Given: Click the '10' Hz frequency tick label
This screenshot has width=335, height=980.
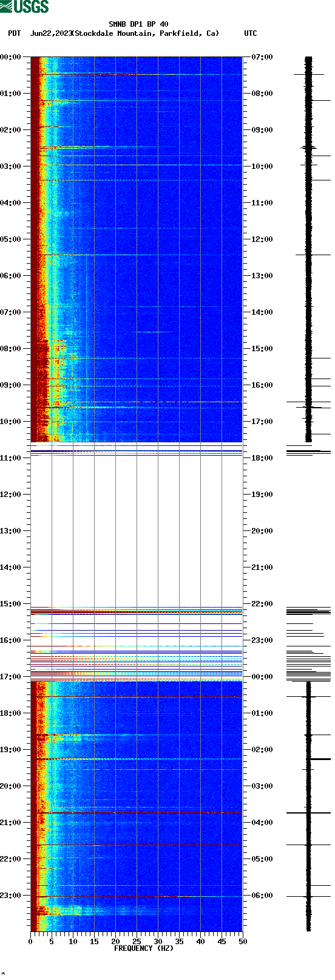Looking at the screenshot, I should coord(73,942).
